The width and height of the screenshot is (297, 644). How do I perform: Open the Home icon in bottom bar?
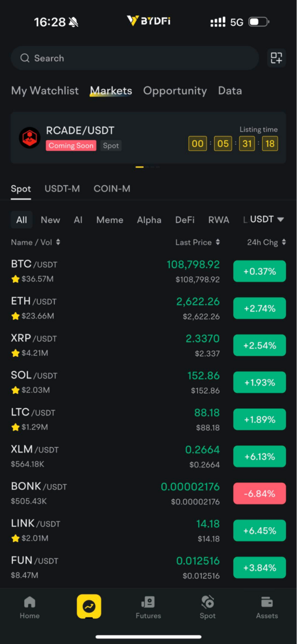click(30, 602)
